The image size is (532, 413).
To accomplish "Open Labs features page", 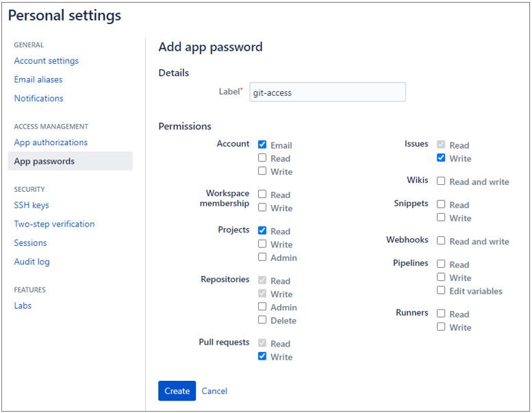I will (x=23, y=305).
